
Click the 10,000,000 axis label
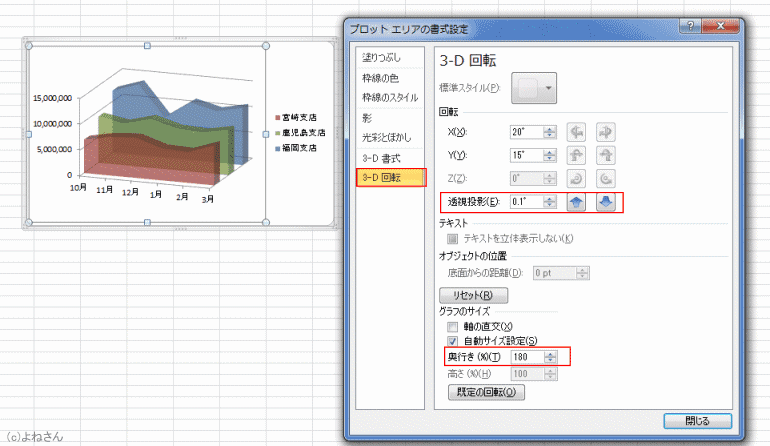(x=53, y=124)
